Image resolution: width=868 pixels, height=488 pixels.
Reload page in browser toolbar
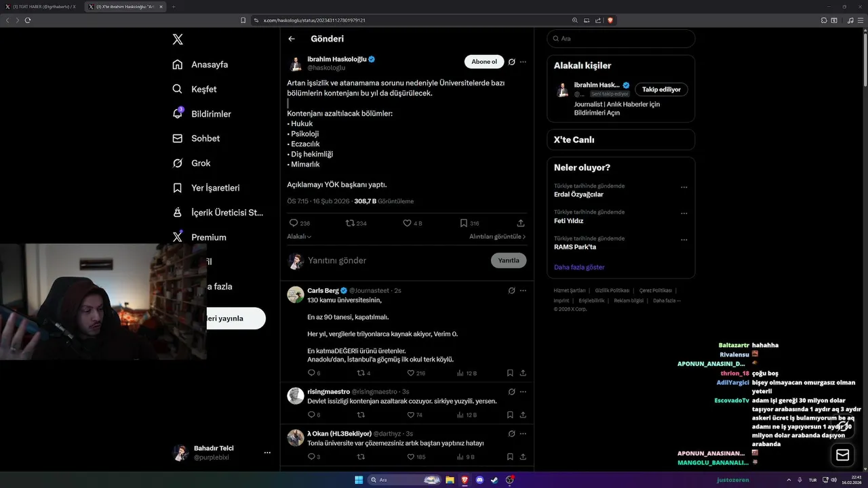click(x=28, y=20)
